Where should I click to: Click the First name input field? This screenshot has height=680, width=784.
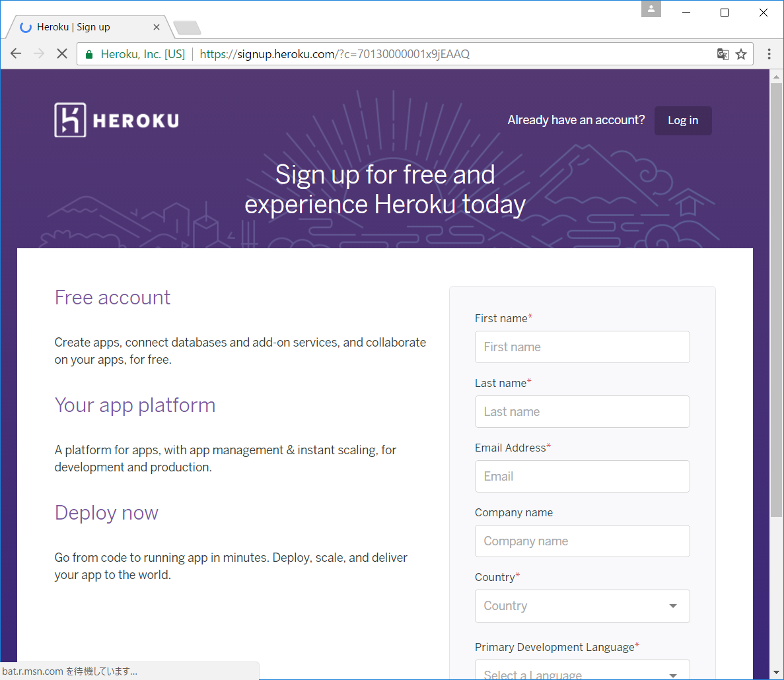pyautogui.click(x=582, y=347)
